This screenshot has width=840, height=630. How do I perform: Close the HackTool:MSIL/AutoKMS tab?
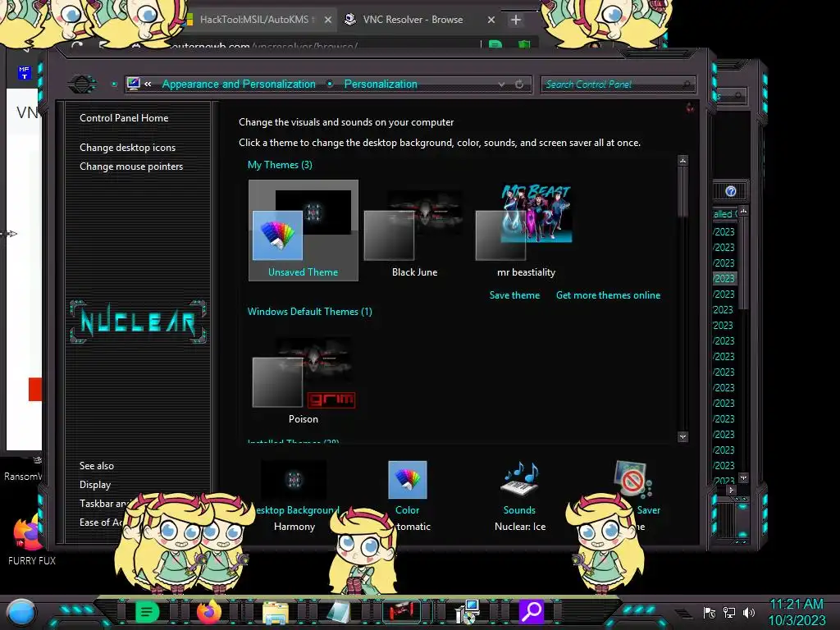[328, 20]
